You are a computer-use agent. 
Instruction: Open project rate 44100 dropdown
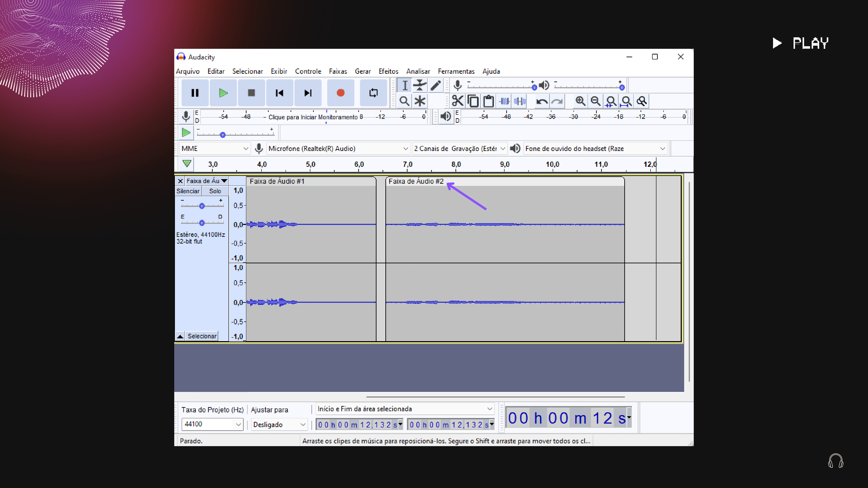(x=212, y=424)
